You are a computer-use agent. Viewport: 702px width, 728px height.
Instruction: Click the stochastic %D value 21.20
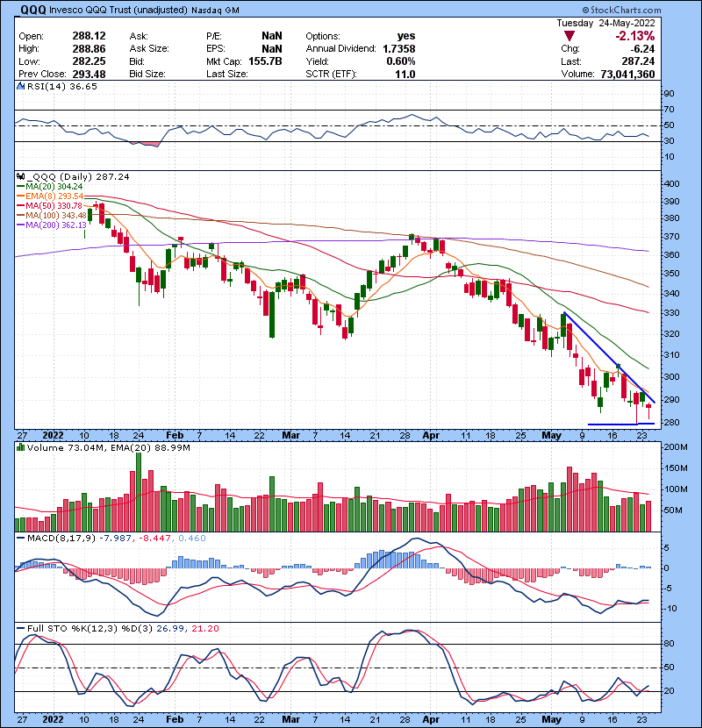click(204, 628)
